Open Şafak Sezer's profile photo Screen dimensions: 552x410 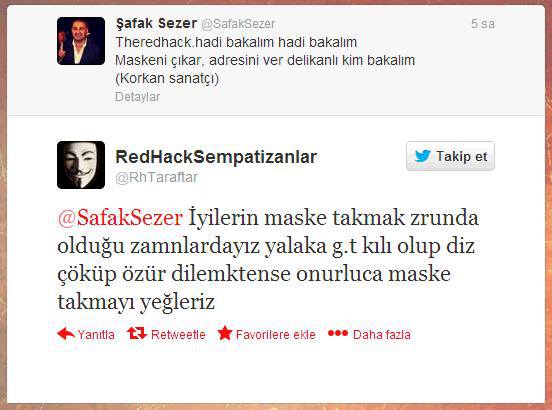pos(81,41)
